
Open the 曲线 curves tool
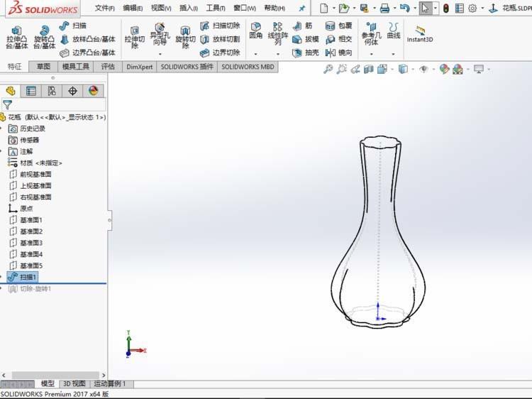(394, 31)
